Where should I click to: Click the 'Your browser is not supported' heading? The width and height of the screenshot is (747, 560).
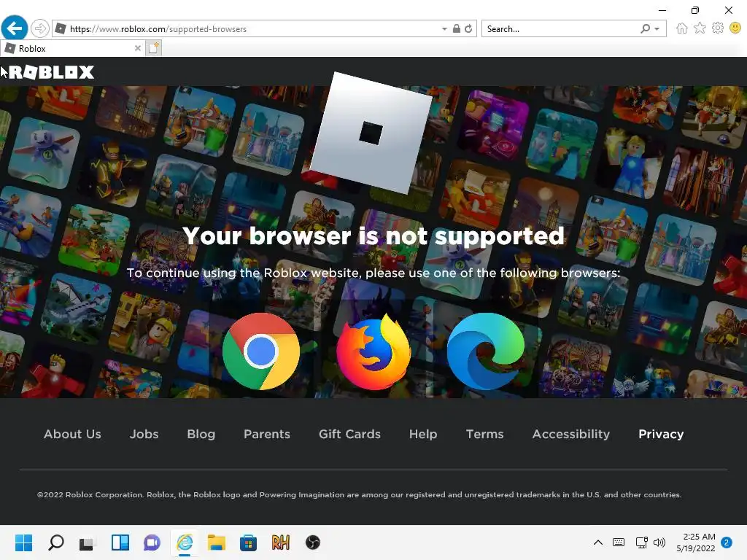[373, 236]
